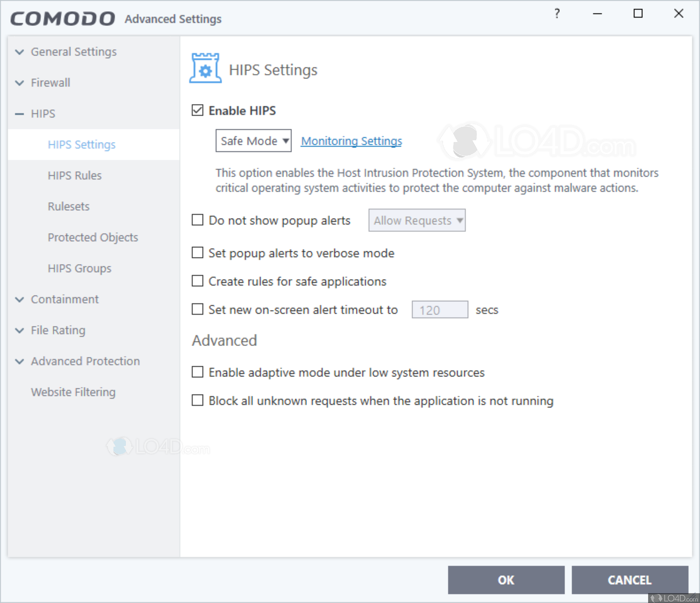Open the Allow Requests dropdown

click(x=416, y=220)
